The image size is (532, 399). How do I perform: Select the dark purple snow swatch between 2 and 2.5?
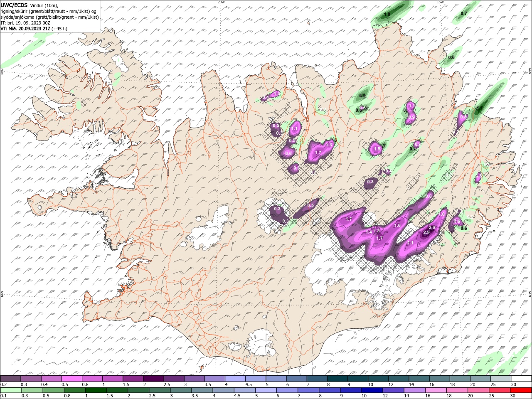point(153,379)
